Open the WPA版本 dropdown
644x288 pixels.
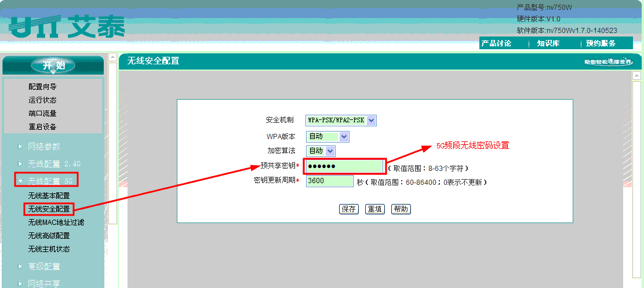pos(328,137)
